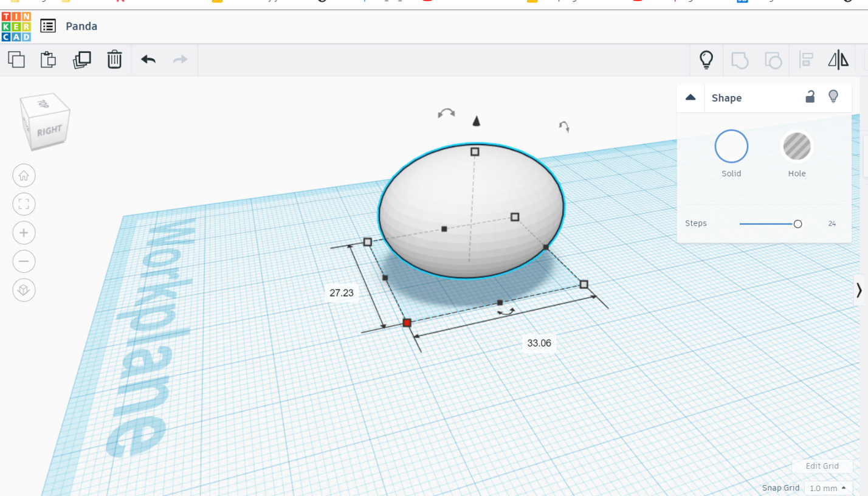868x496 pixels.
Task: Select the Hole shape option
Action: pyautogui.click(x=797, y=146)
